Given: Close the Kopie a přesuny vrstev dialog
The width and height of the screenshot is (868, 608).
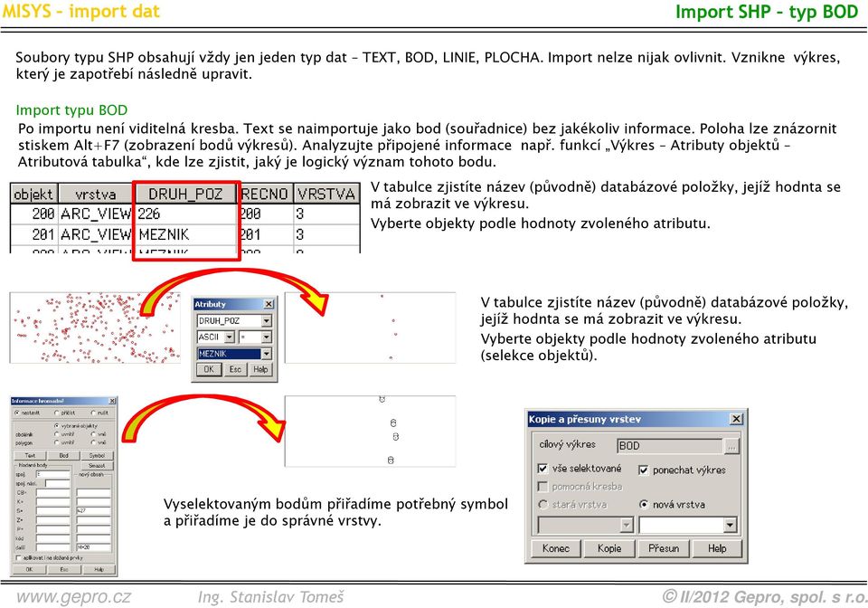Looking at the screenshot, I should tap(736, 419).
